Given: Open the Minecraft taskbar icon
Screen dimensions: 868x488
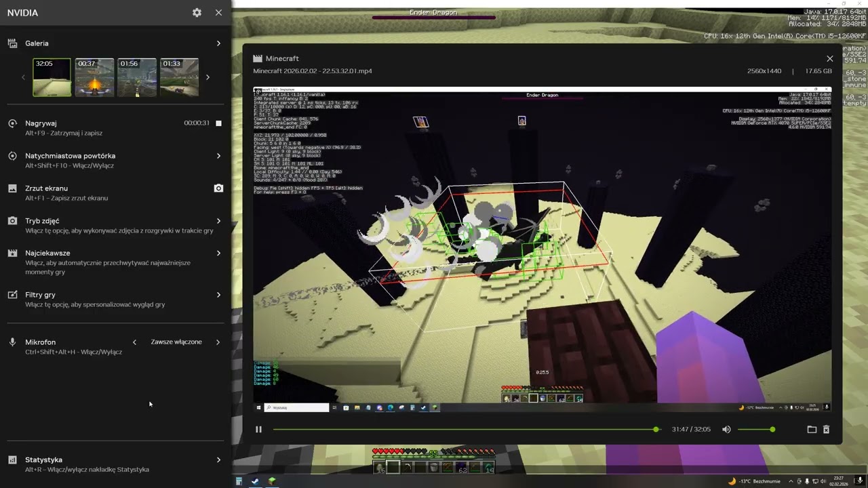Looking at the screenshot, I should (272, 481).
